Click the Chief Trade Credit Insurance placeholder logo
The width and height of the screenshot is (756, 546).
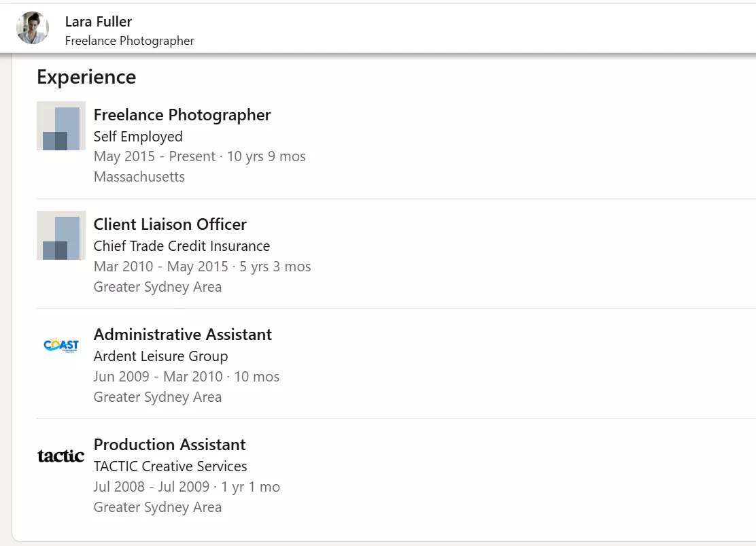[61, 235]
